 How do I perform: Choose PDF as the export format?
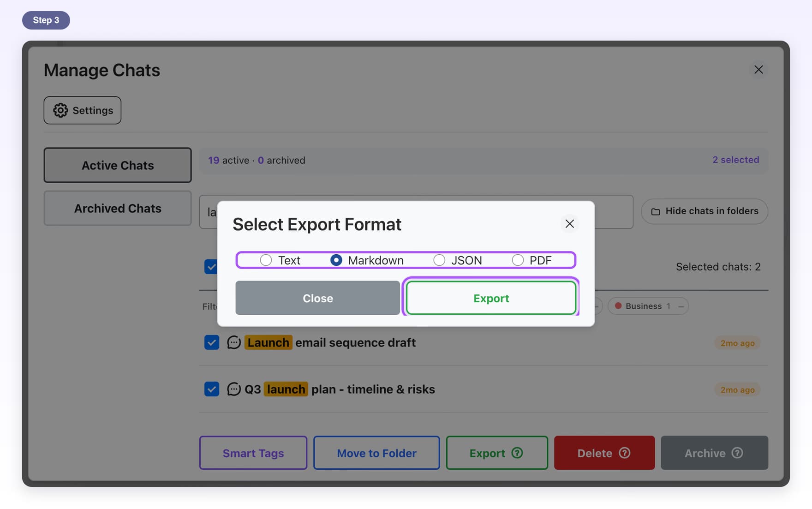(518, 260)
